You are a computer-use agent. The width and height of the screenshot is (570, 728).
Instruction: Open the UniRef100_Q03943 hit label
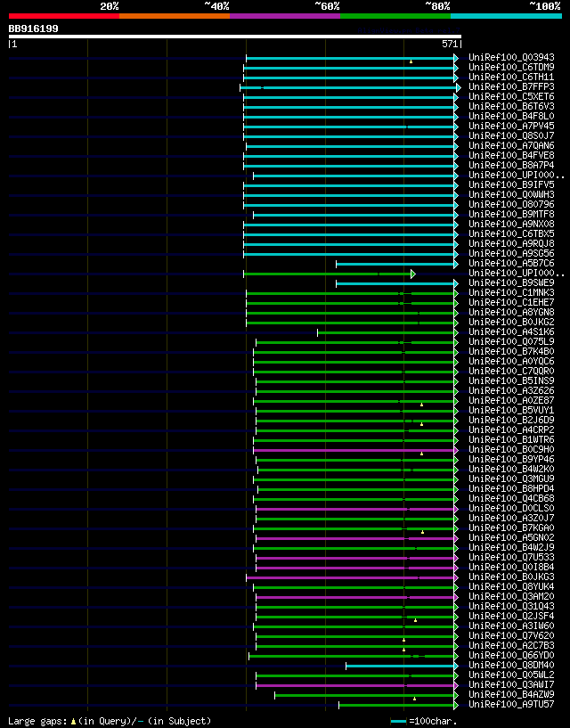pos(511,58)
